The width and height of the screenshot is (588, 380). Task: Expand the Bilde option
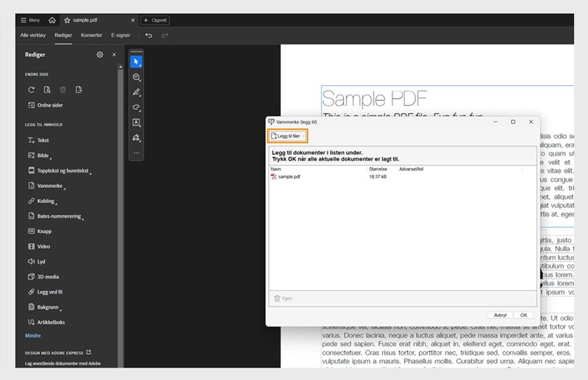coord(40,156)
